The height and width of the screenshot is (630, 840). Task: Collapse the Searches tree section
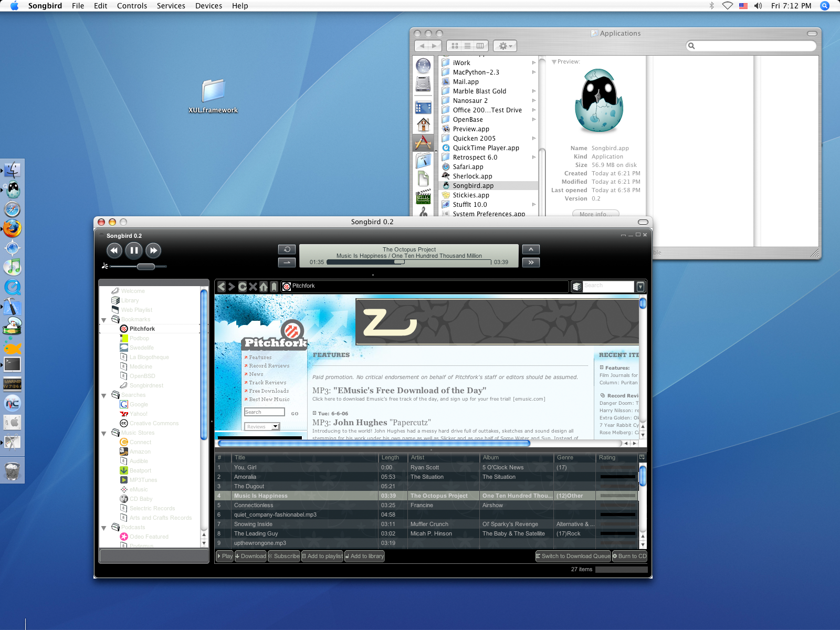(x=104, y=395)
